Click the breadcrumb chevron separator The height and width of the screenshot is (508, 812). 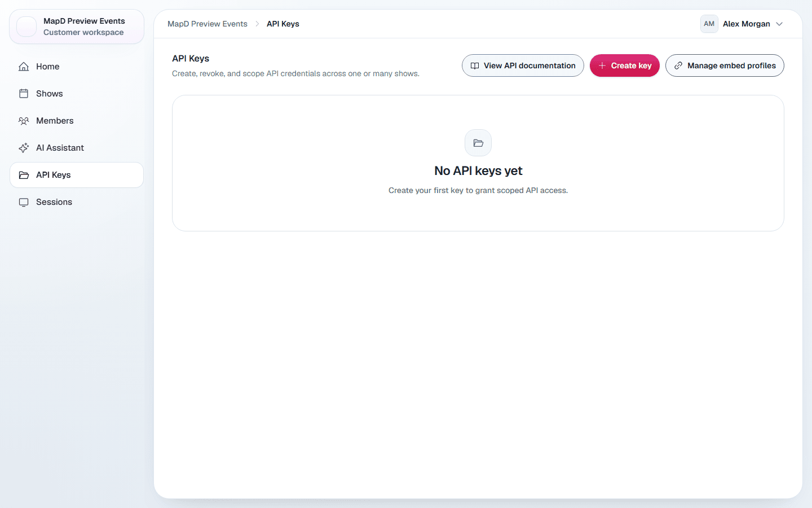[x=257, y=24]
